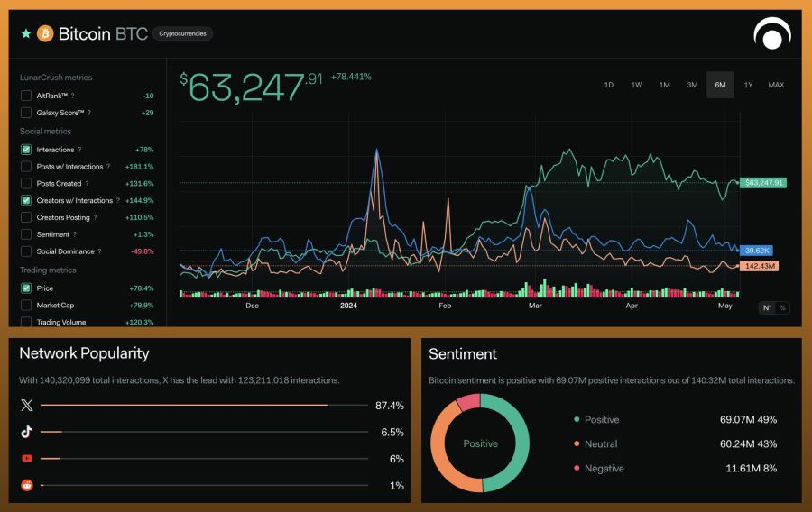Click the Neutral legend entry
The width and height of the screenshot is (812, 512).
point(595,443)
